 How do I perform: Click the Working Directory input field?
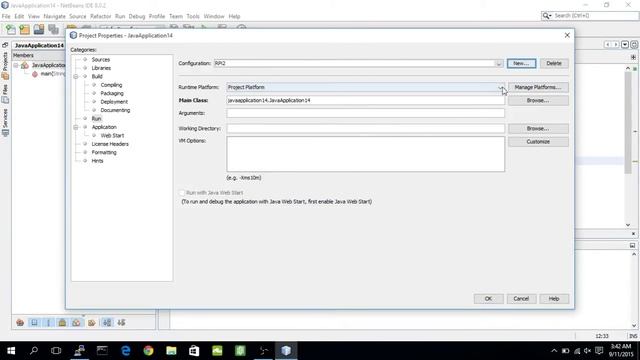tap(366, 129)
